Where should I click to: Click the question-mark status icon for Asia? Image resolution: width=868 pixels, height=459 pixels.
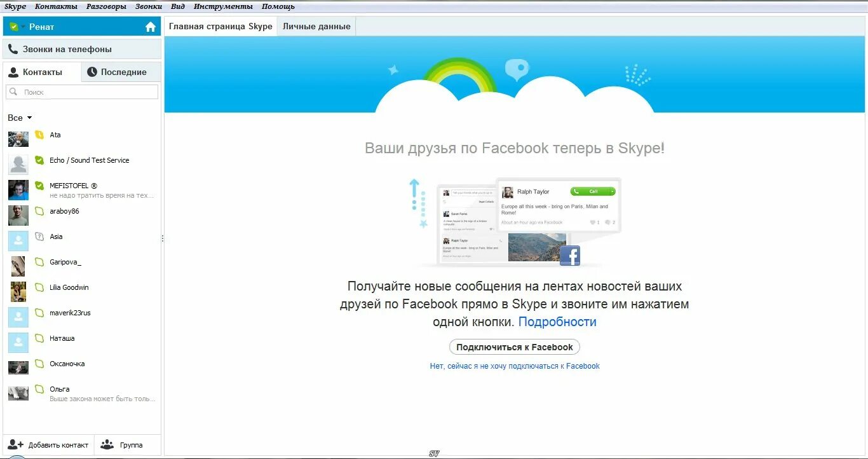(39, 236)
